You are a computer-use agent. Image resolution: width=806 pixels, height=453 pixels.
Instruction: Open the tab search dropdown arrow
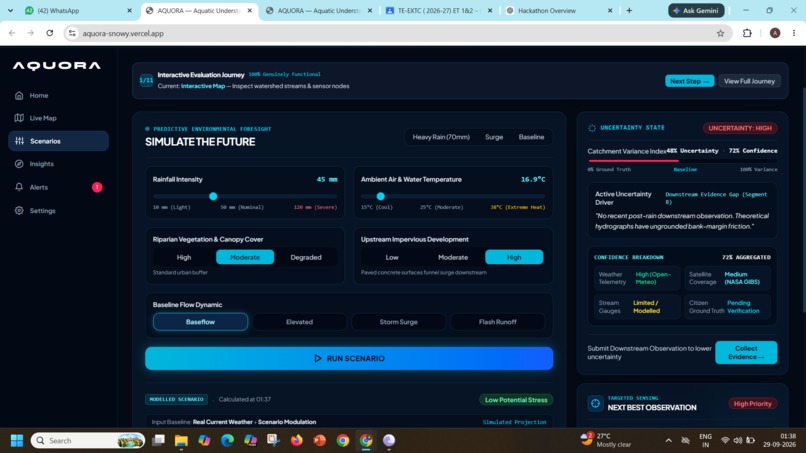(10, 10)
